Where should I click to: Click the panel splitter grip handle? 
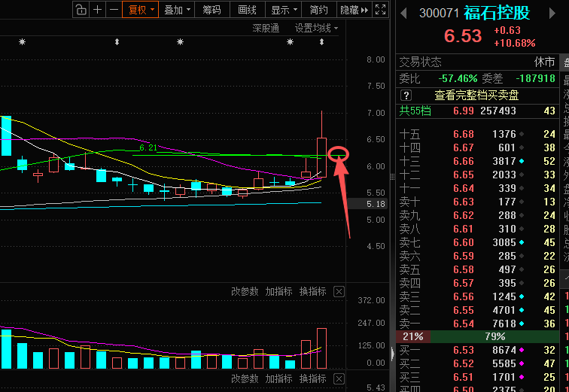point(392,177)
